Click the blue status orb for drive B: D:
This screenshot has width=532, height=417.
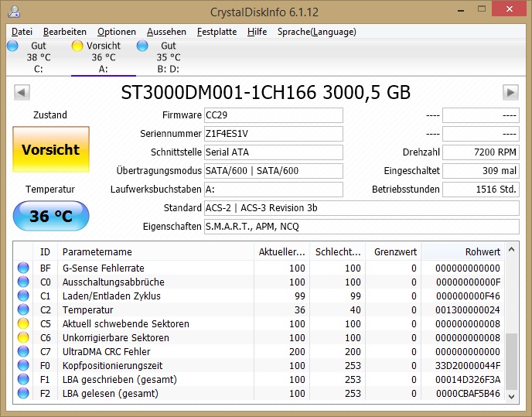(142, 46)
